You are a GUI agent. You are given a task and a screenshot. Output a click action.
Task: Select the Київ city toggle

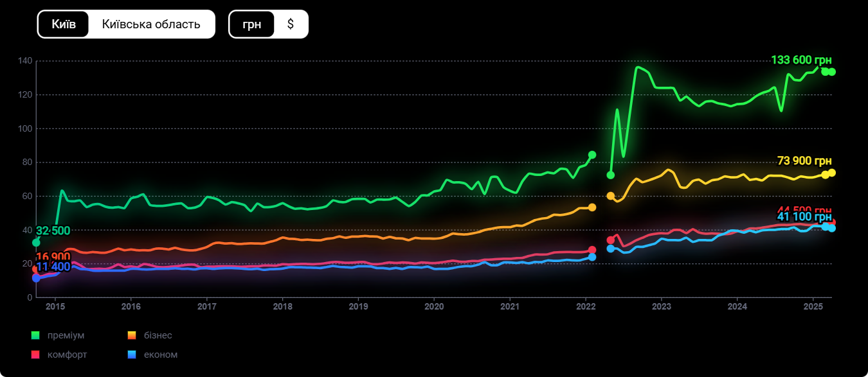coord(64,24)
